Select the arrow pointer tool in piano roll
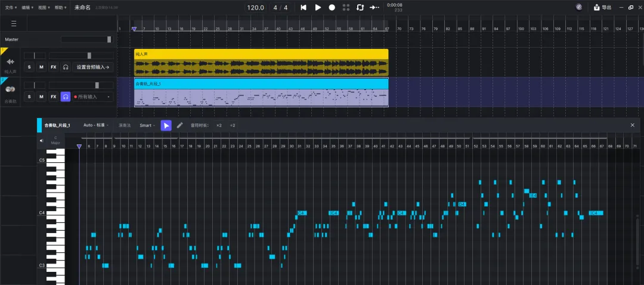Screen dimensions: 644x285 click(166, 125)
